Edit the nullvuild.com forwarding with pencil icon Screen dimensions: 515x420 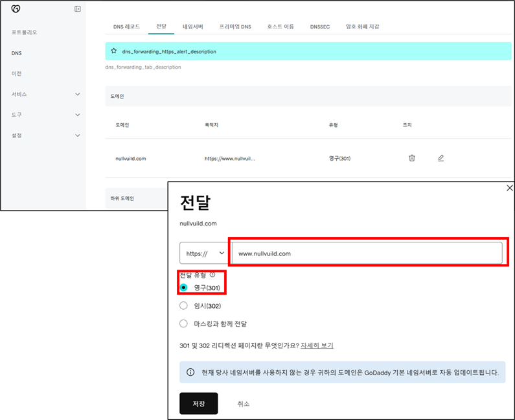pyautogui.click(x=441, y=158)
